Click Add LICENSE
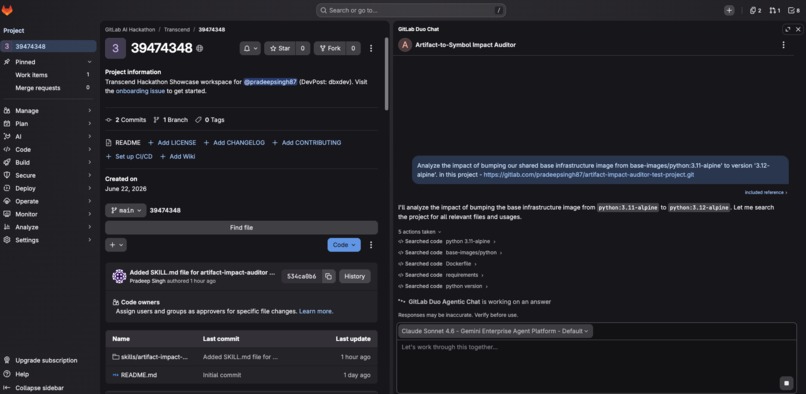 pyautogui.click(x=172, y=142)
